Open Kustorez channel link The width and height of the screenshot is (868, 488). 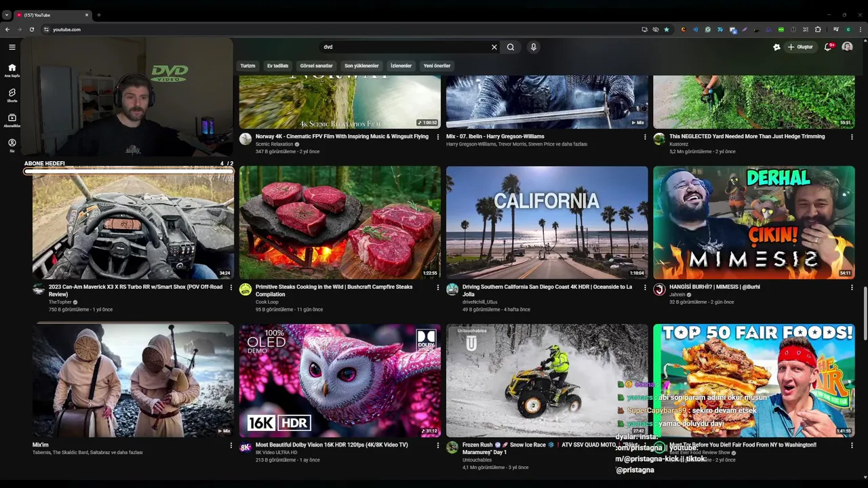coord(679,144)
